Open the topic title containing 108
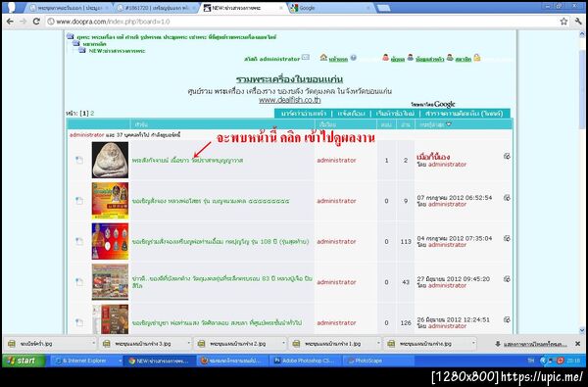This screenshot has width=588, height=387. (220, 241)
